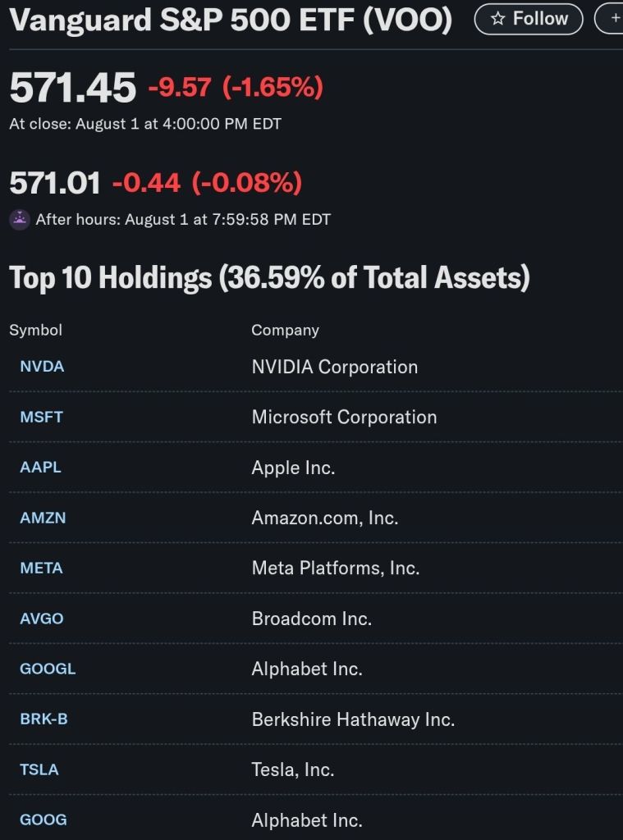The image size is (623, 840).
Task: Click the Follow button with star
Action: pyautogui.click(x=529, y=19)
